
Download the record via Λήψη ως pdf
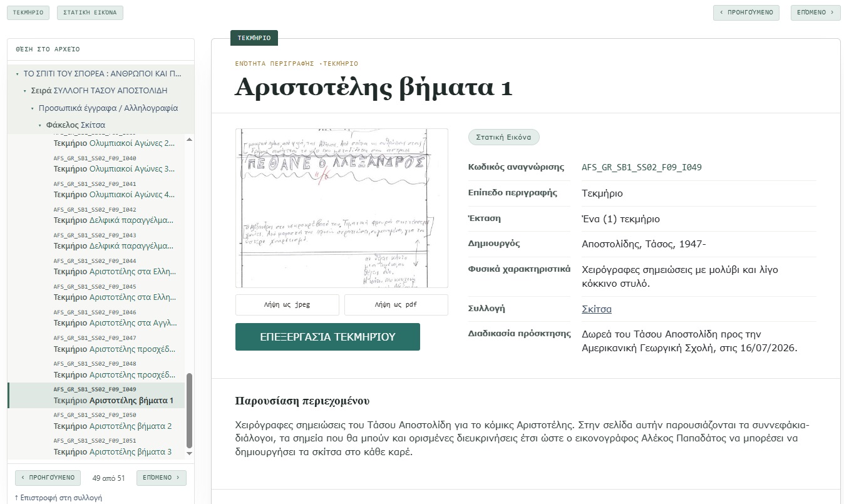(396, 305)
